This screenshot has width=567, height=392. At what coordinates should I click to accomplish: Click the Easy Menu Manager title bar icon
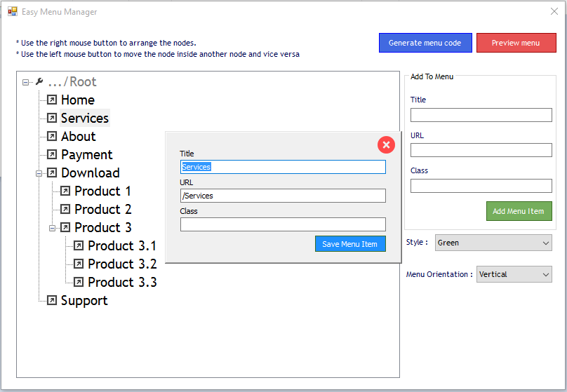point(13,11)
